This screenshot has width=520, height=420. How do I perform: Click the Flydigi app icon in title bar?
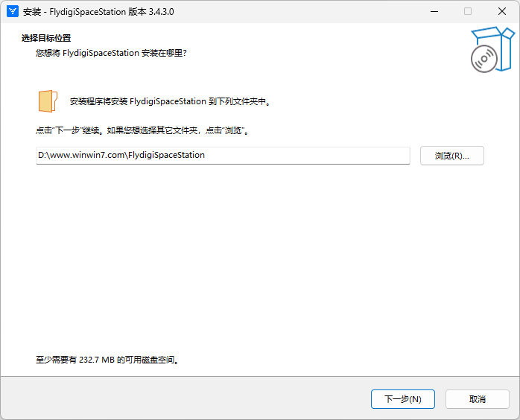coord(13,11)
